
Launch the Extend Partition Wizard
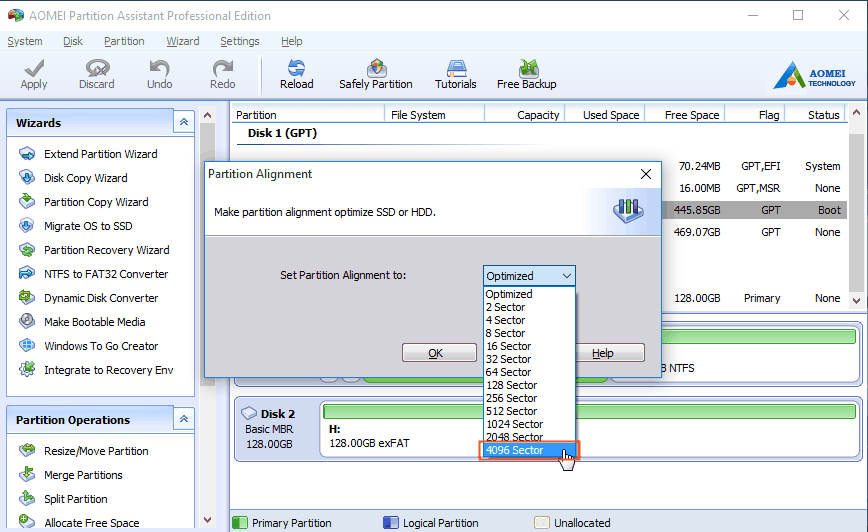click(x=101, y=154)
